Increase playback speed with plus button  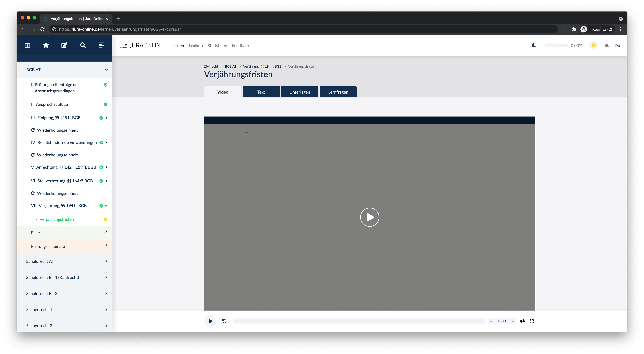coord(513,321)
